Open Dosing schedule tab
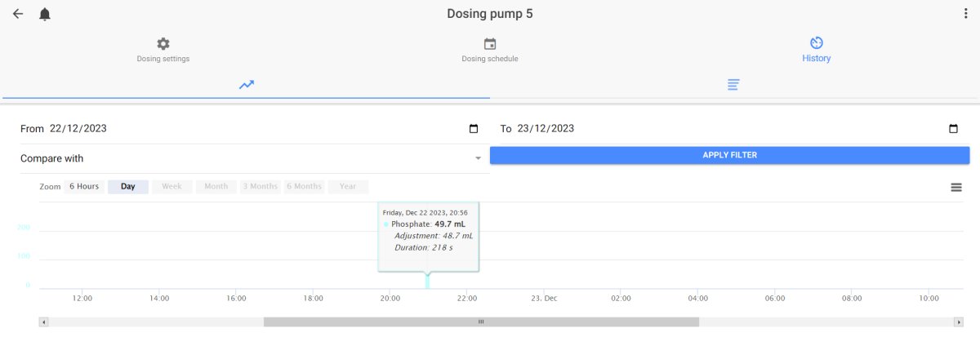Viewport: 980px width, 337px height. 490,50
